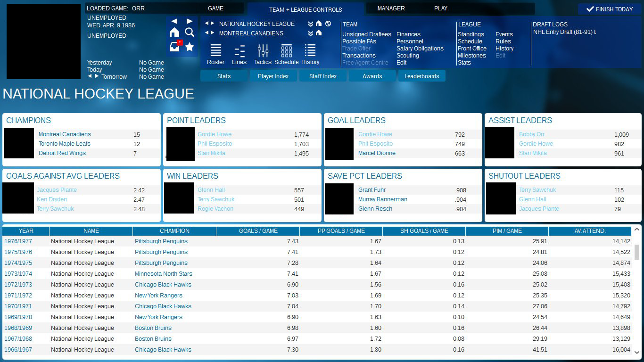Open NHL Entry Draft (81-91) log
Viewport: 644px width, 362px height.
click(564, 32)
